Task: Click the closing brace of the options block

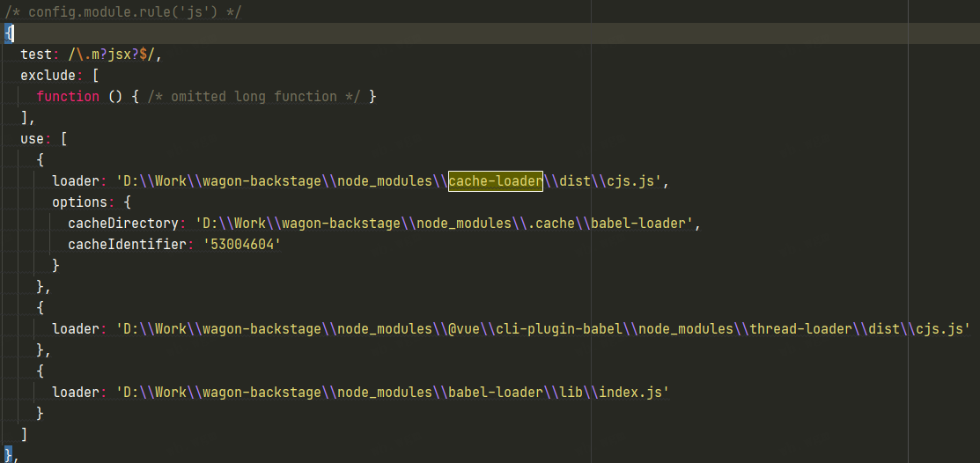Action: (x=56, y=266)
